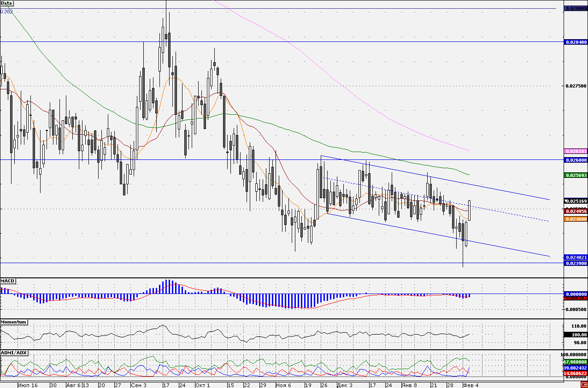Click the 0.024021 channel line price tag
The image size is (588, 388).
tap(576, 257)
